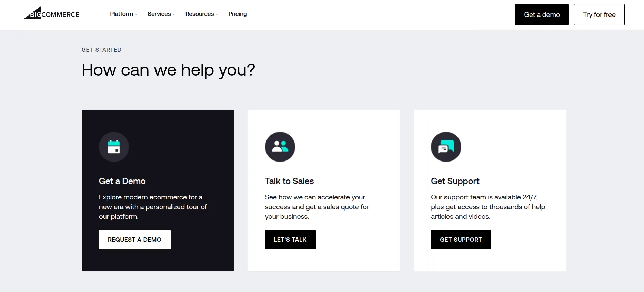Expand the Resources dropdown menu
Viewport: 644px width, 292px height.
pyautogui.click(x=202, y=14)
